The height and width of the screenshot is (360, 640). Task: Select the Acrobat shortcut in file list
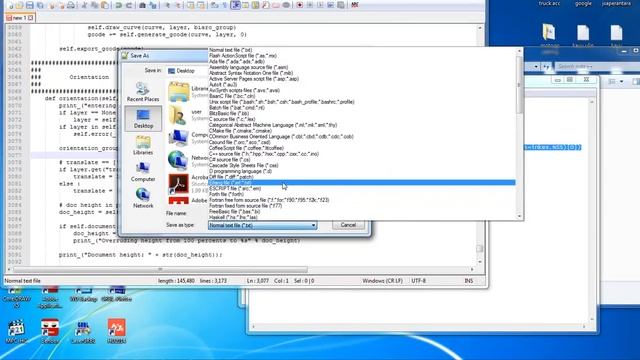[x=188, y=184]
